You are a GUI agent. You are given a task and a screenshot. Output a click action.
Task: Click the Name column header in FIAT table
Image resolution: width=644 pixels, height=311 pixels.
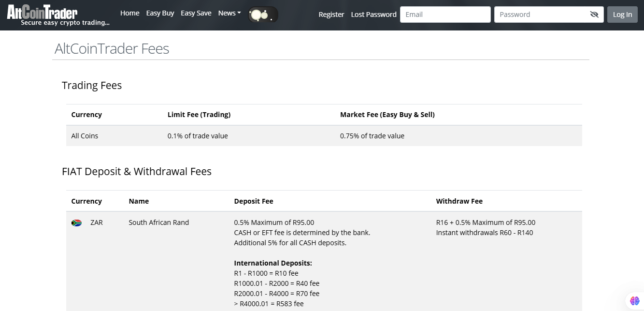tap(139, 201)
